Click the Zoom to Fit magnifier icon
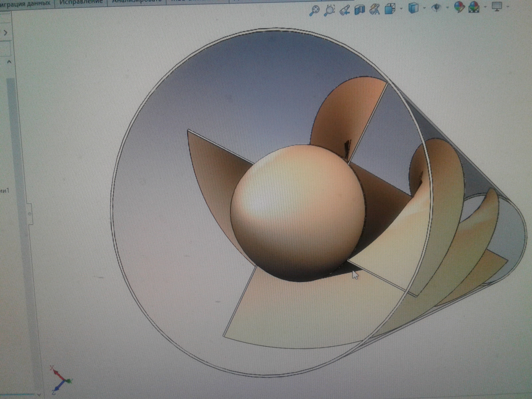The image size is (532, 399). click(314, 10)
